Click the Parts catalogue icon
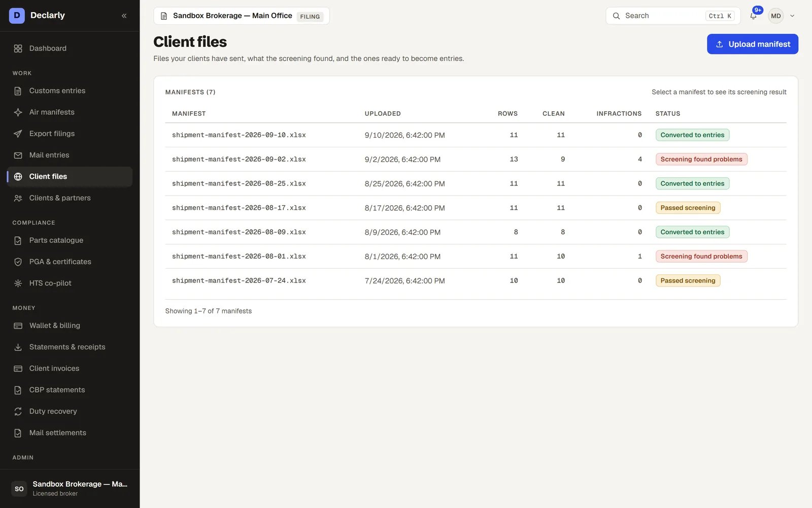This screenshot has height=508, width=812. (x=18, y=240)
